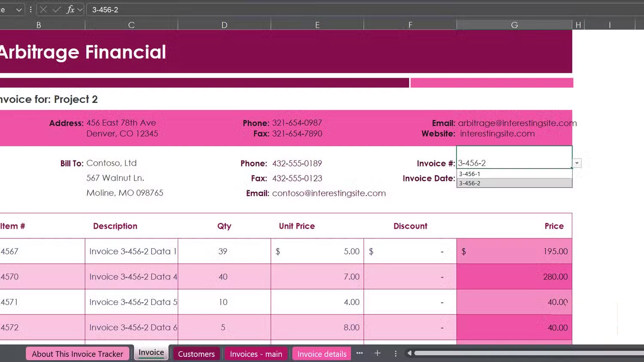This screenshot has height=362, width=644.
Task: Open the Name Box dropdown arrow
Action: coord(19,9)
